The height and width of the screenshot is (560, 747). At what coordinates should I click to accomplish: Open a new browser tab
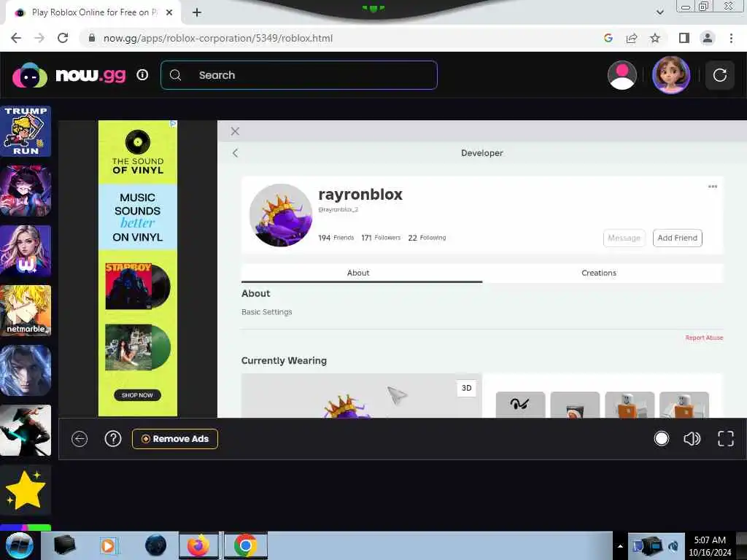tap(197, 12)
